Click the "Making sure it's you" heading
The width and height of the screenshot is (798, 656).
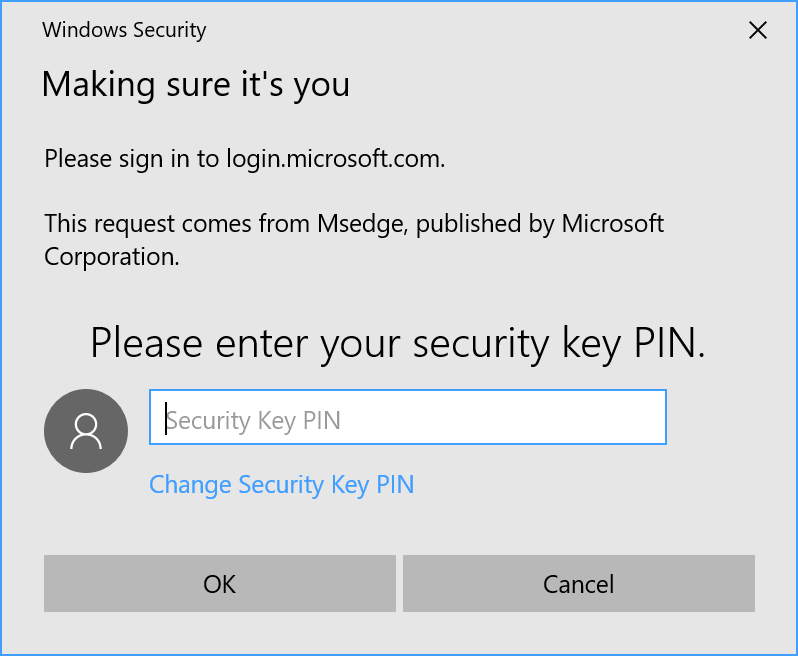pos(195,84)
